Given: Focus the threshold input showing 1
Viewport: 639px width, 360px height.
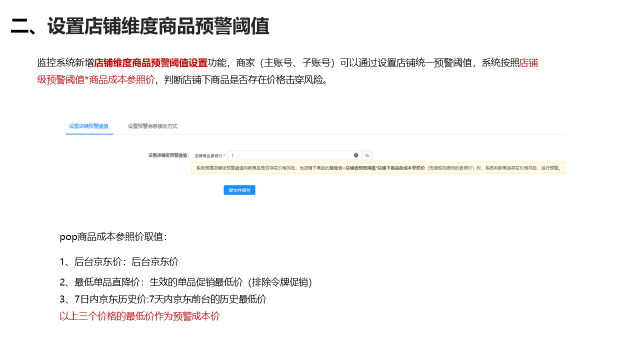Looking at the screenshot, I should point(294,155).
